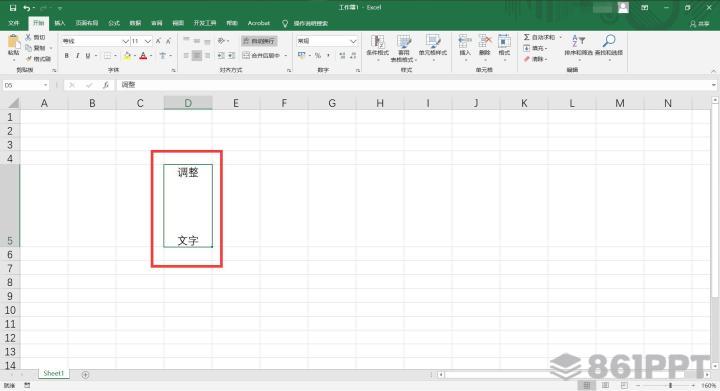Click the accounting number format icon
The image size is (720, 391).
pyautogui.click(x=302, y=56)
